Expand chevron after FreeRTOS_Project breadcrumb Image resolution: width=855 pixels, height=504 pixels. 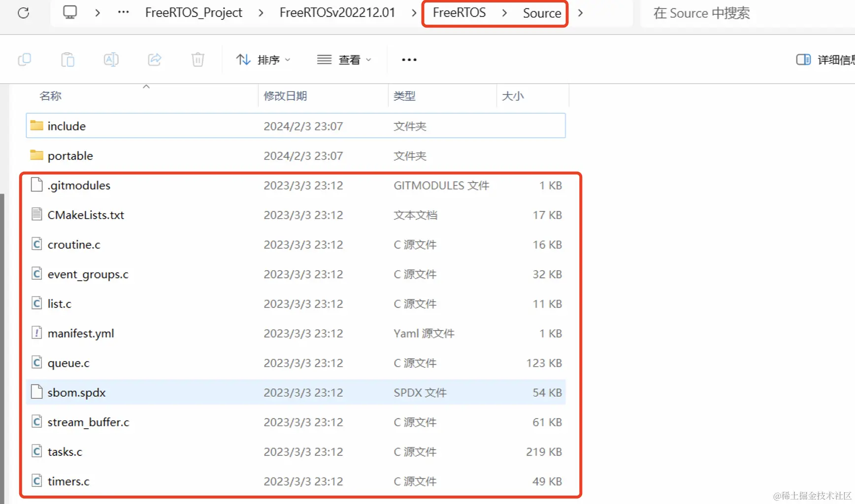tap(261, 13)
